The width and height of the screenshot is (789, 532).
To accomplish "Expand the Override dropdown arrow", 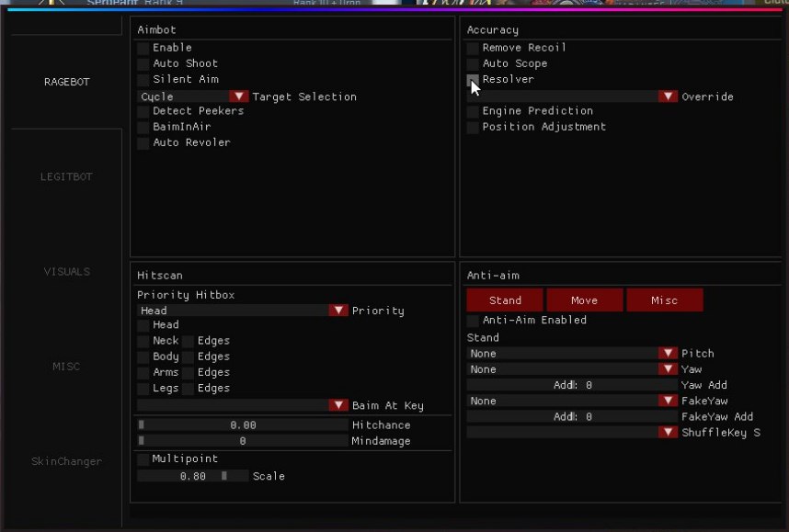I will click(x=668, y=96).
